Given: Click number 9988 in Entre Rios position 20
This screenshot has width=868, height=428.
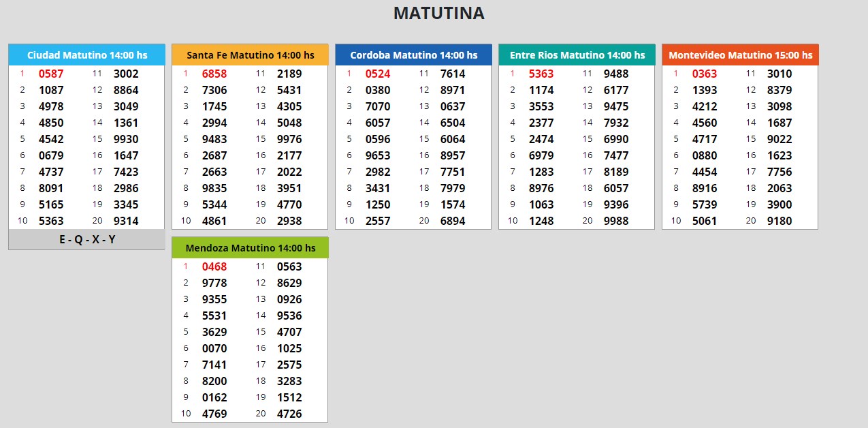Looking at the screenshot, I should tap(616, 221).
